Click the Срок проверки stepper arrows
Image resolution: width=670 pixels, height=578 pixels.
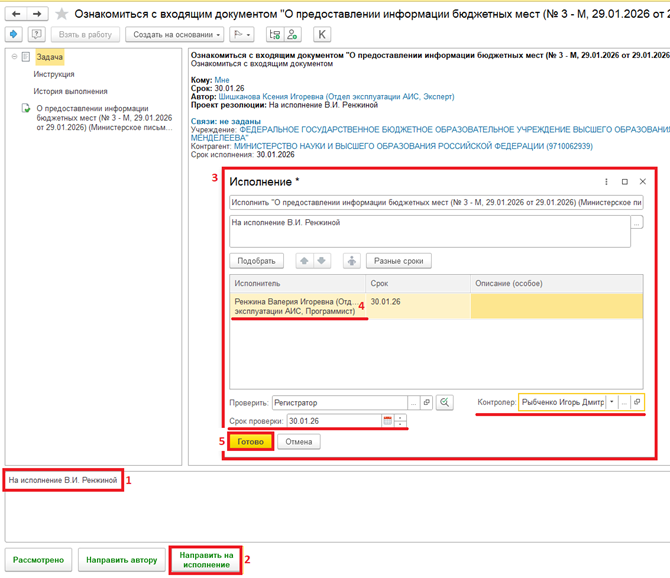point(402,421)
